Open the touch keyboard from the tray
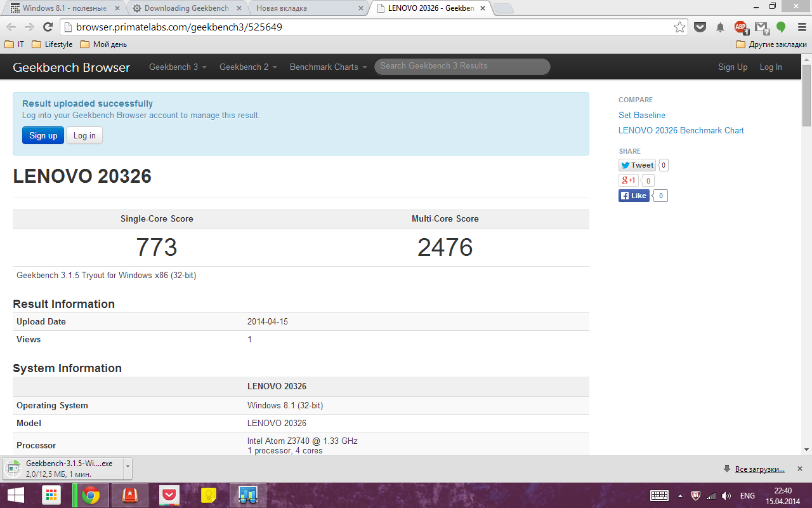The width and height of the screenshot is (812, 508). [659, 495]
